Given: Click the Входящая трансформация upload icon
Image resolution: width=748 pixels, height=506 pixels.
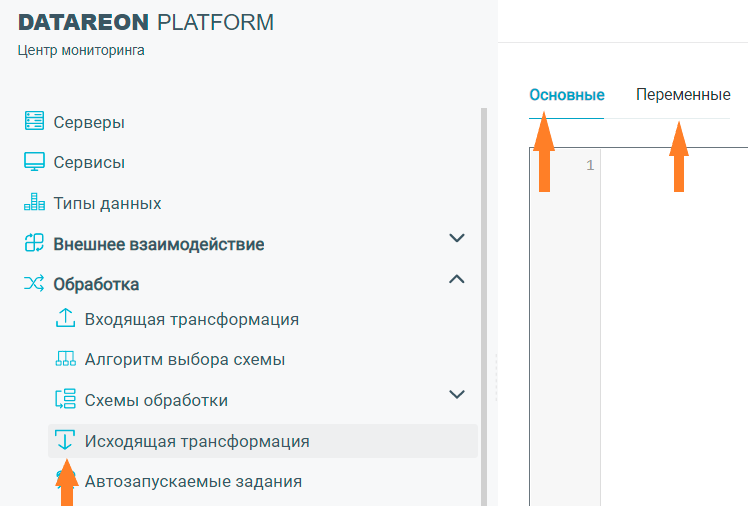Looking at the screenshot, I should (x=66, y=319).
